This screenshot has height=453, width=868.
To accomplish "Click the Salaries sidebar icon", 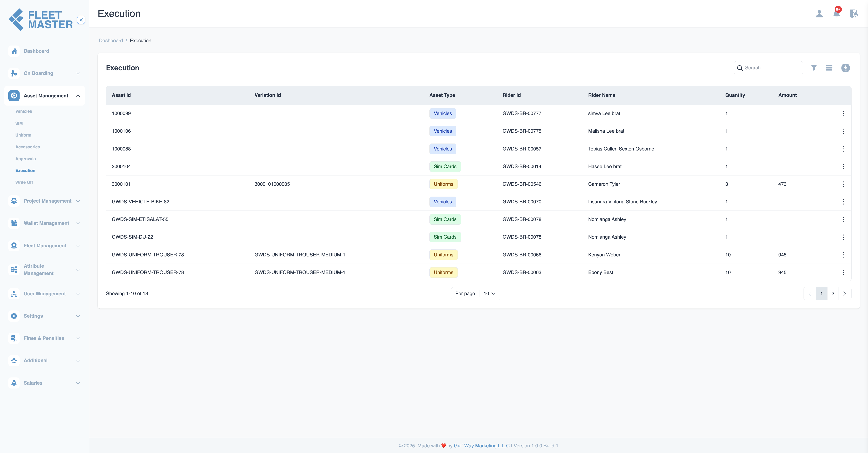I will click(x=14, y=383).
